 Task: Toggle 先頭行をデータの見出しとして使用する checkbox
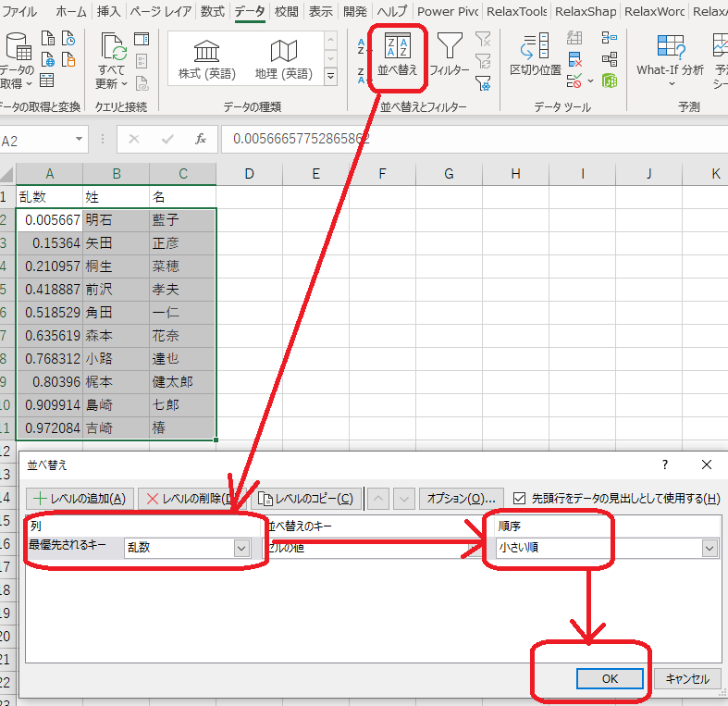coord(519,498)
